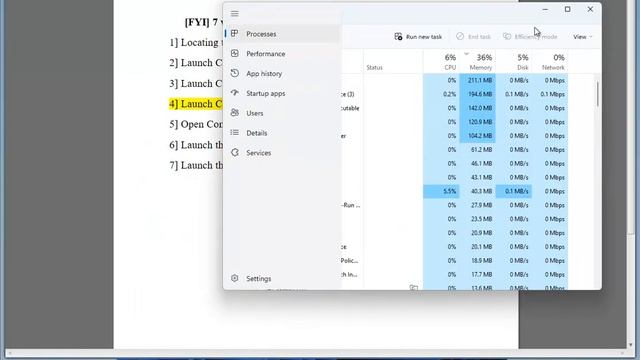Click the Users people icon
The width and height of the screenshot is (640, 360).
(234, 113)
